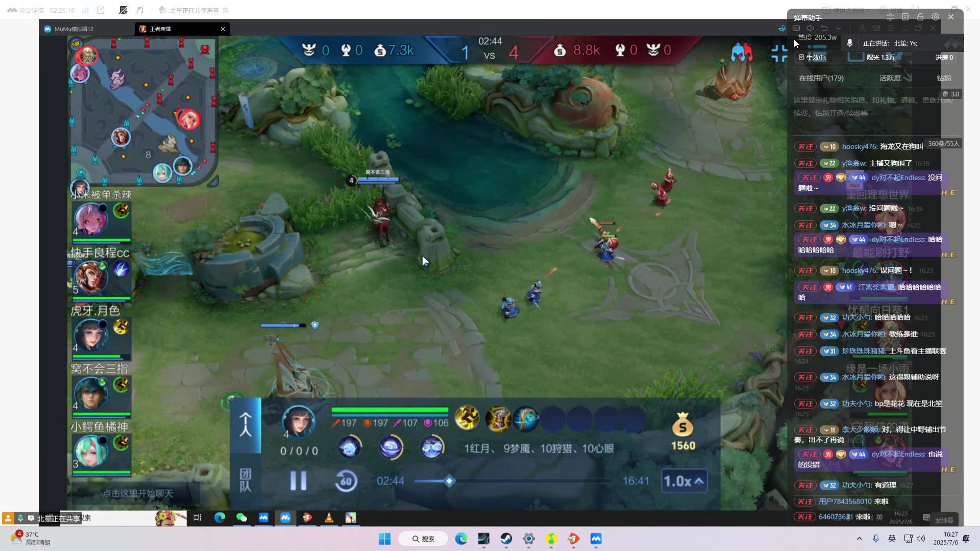Expand system tray hidden icons chevron
Image resolution: width=980 pixels, height=551 pixels.
[860, 539]
